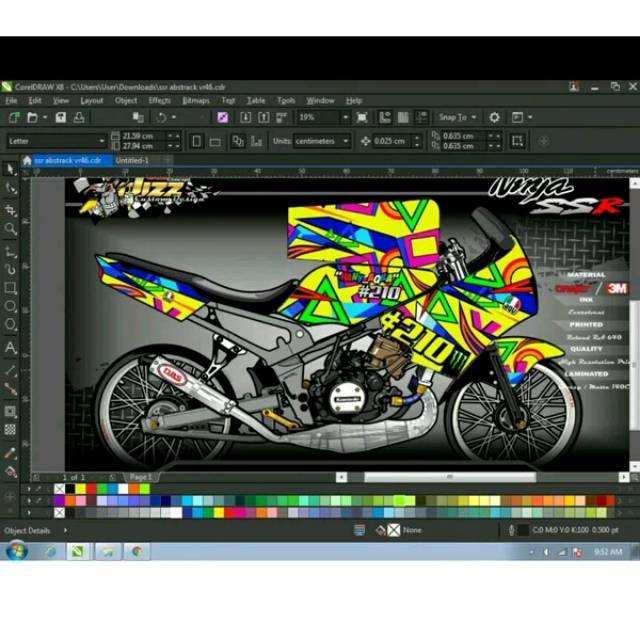640x640 pixels.
Task: Click the Export icon
Action: pyautogui.click(x=263, y=118)
